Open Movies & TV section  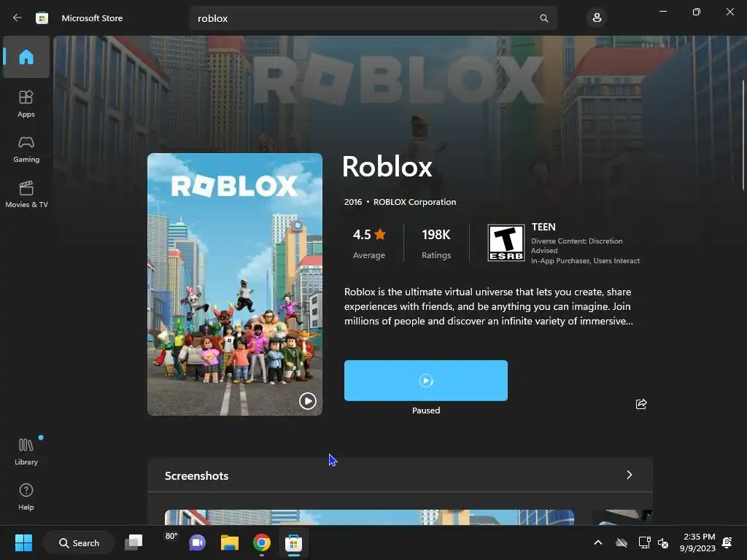26,194
